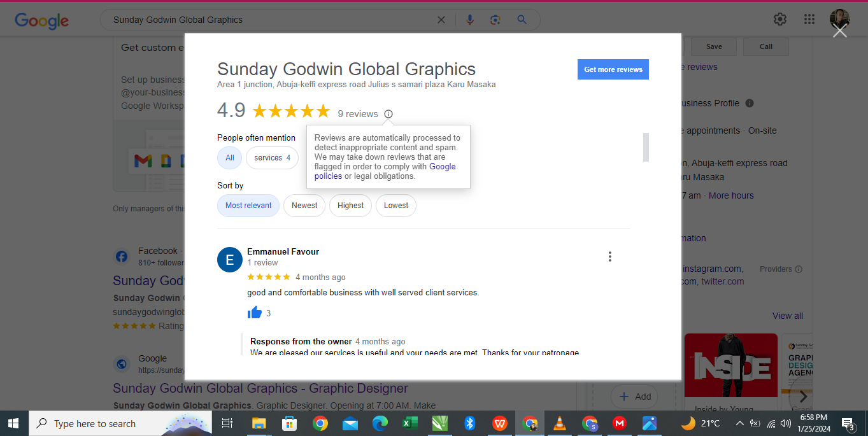Click the View all link
This screenshot has width=868, height=436.
[x=788, y=316]
